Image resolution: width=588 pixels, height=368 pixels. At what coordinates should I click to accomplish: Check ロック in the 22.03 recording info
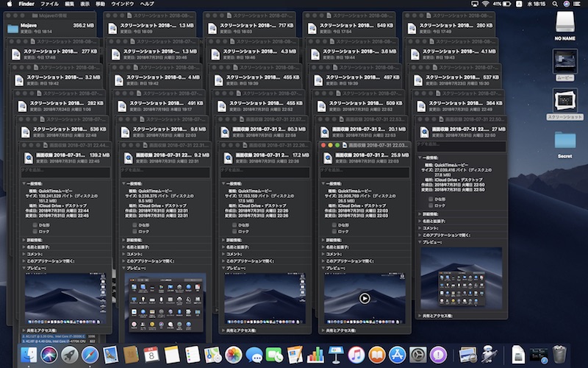pyautogui.click(x=334, y=231)
